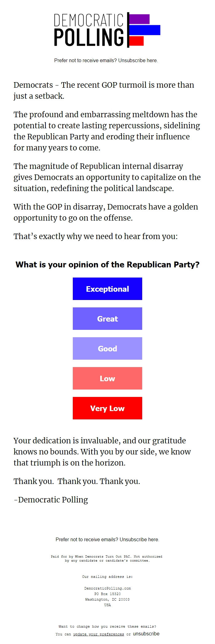Select the 'Low' poll rating
This screenshot has width=215, height=644.
point(107,378)
